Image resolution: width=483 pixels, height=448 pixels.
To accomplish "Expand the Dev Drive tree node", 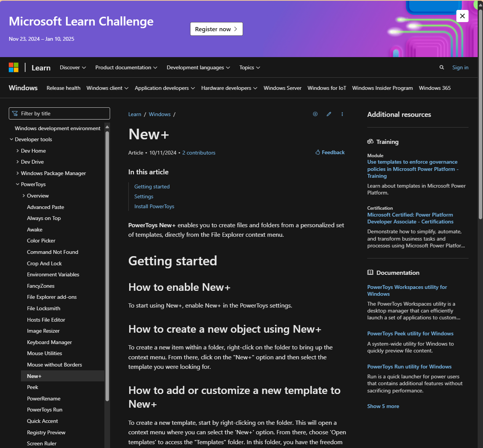I will pyautogui.click(x=18, y=162).
